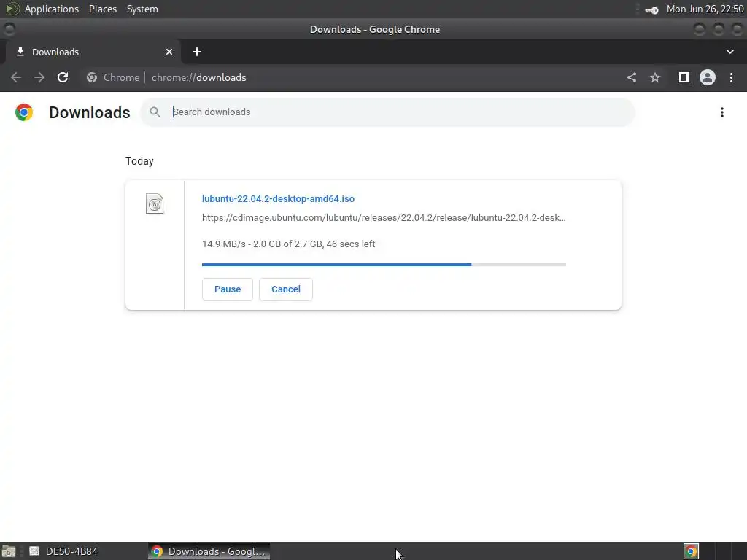Screen dimensions: 747x560
Task: Click the browser forward arrow
Action: [x=39, y=77]
